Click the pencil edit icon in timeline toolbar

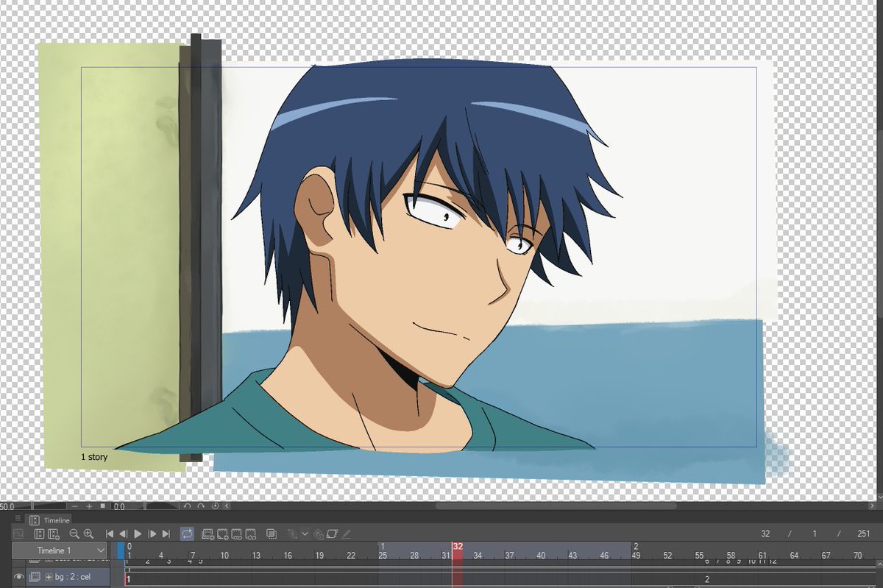346,534
